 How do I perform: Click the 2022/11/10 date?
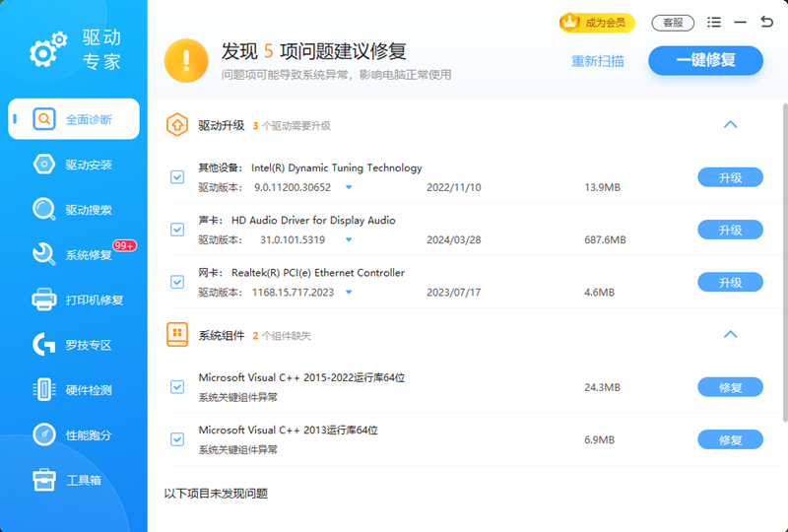point(454,187)
